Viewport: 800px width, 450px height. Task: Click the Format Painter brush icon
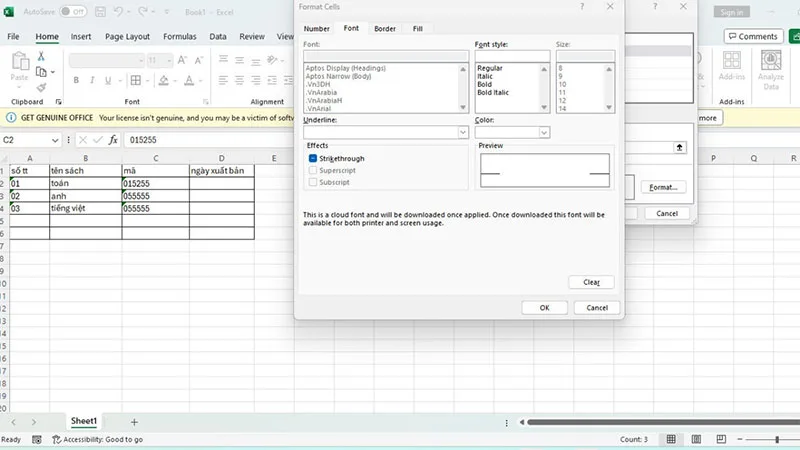click(x=41, y=87)
